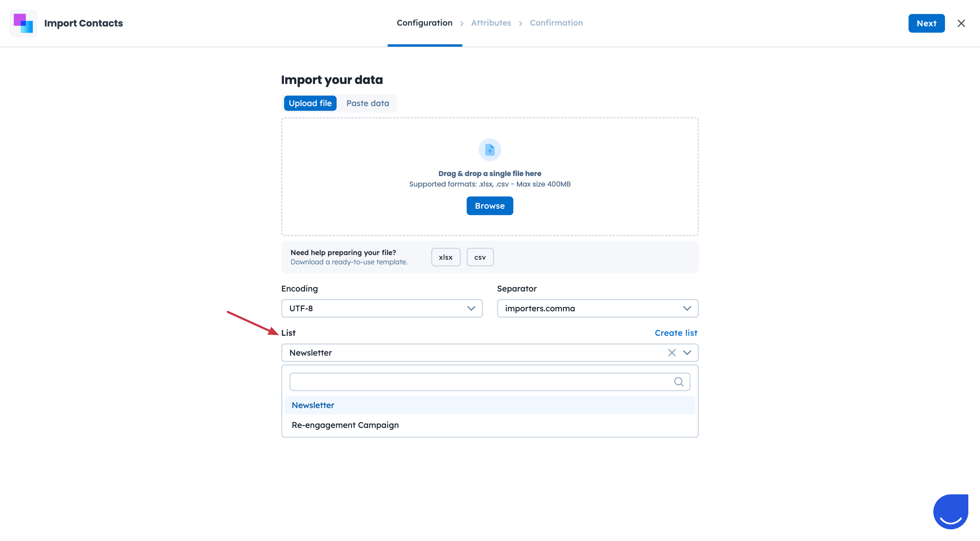
Task: Click the file upload icon in drop zone
Action: (x=490, y=150)
